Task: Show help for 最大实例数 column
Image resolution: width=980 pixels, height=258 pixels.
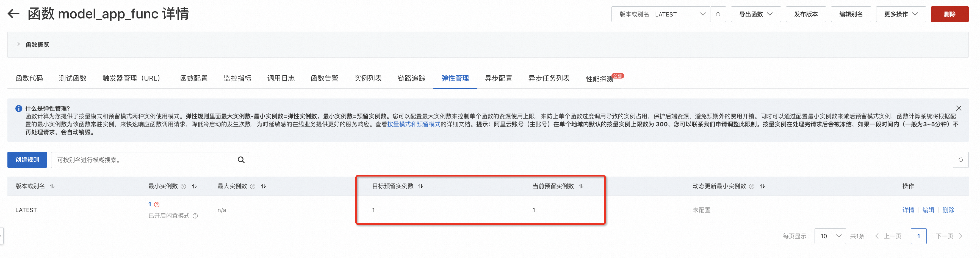Action: [x=253, y=186]
